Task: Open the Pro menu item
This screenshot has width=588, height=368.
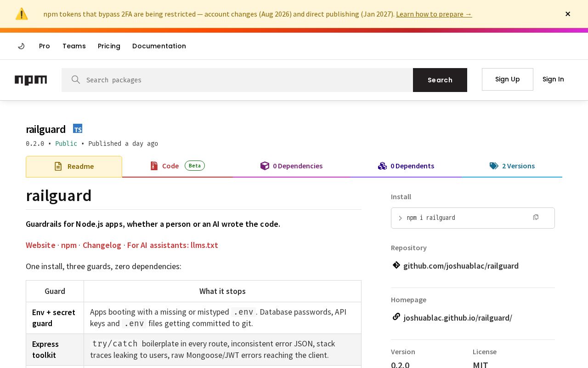Action: (45, 46)
